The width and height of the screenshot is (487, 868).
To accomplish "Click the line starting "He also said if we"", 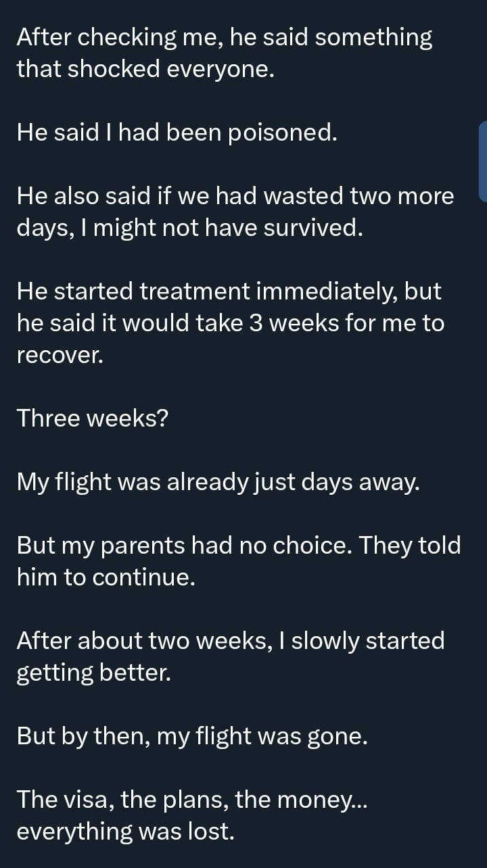I will pyautogui.click(x=235, y=196).
